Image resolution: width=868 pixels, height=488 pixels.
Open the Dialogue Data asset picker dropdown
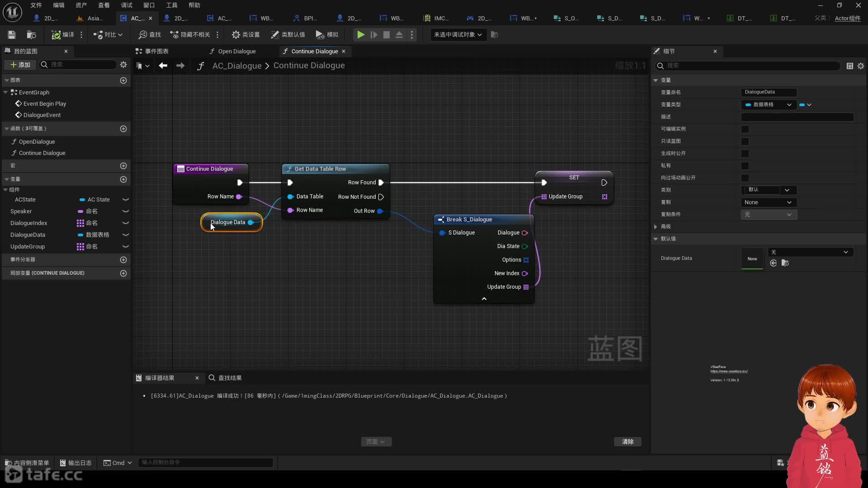pos(810,252)
